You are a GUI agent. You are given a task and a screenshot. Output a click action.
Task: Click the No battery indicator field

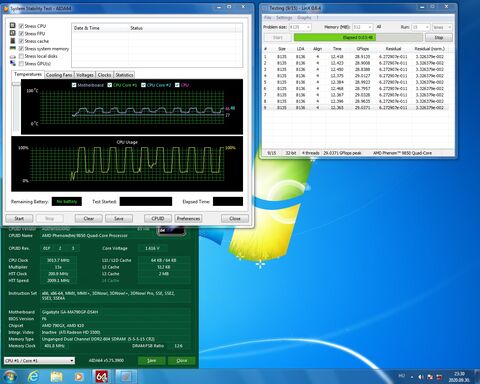click(x=67, y=201)
